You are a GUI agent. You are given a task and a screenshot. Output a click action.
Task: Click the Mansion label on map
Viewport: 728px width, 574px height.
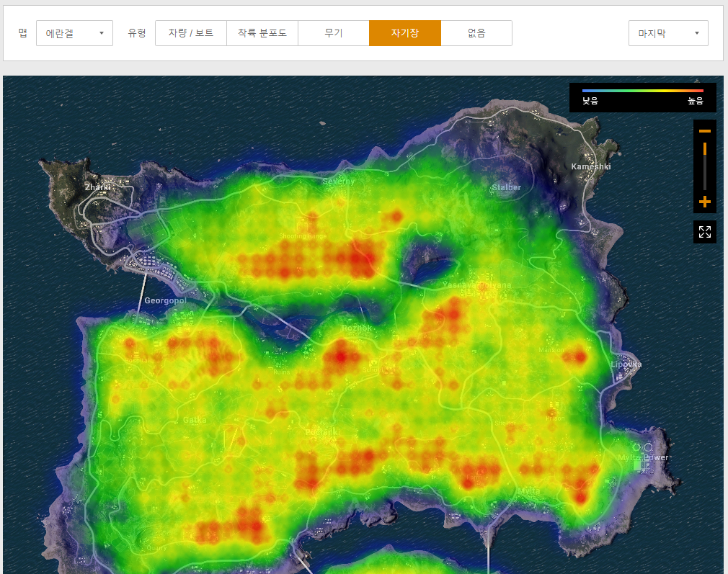pos(551,350)
